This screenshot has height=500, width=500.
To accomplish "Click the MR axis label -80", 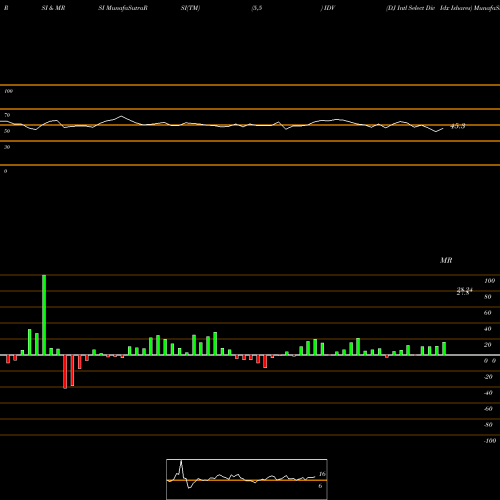I will [x=488, y=425].
